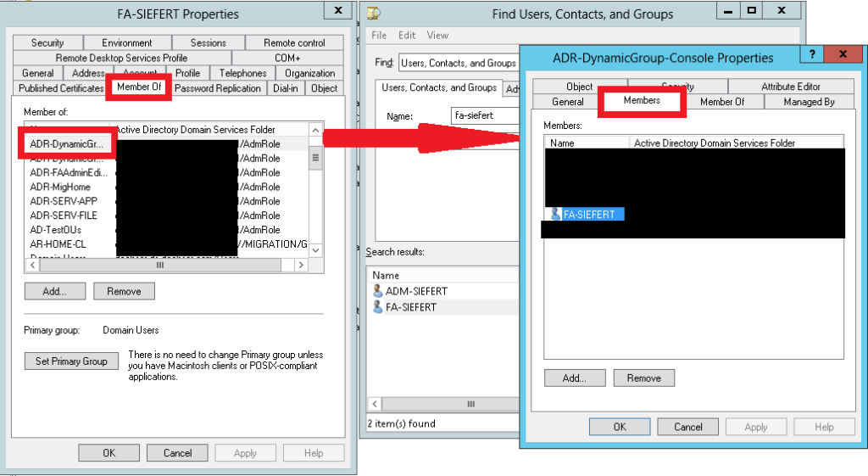Screen dimensions: 868x476
Task: Click the Set Primary Group button
Action: [71, 361]
